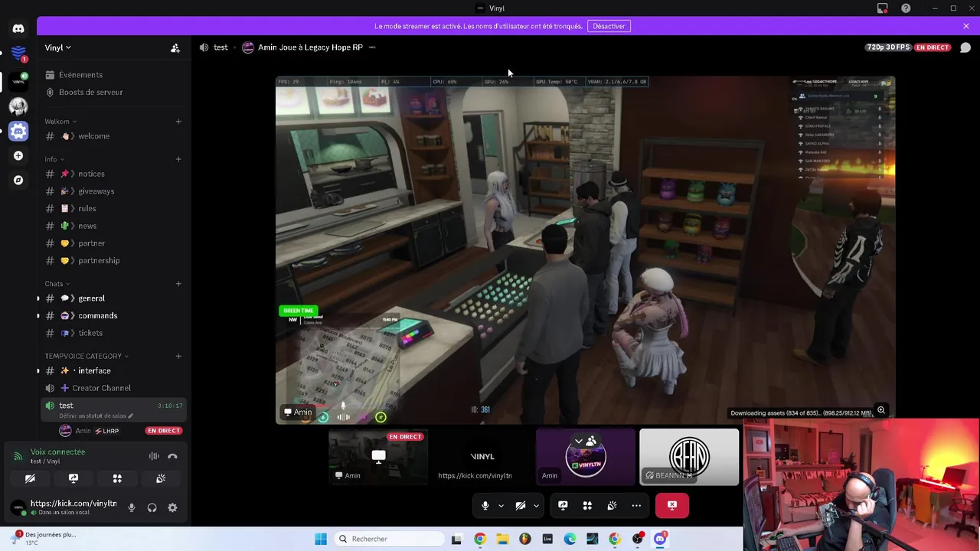This screenshot has height=551, width=980.
Task: Open more options ellipsis in call controls
Action: (636, 505)
